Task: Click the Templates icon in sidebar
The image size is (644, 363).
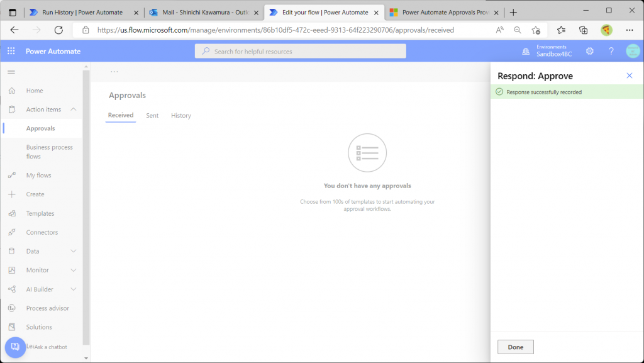Action: pyautogui.click(x=12, y=213)
